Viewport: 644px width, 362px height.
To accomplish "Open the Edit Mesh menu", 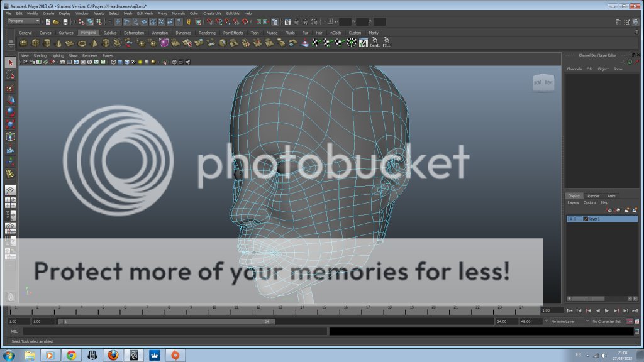I will [144, 13].
